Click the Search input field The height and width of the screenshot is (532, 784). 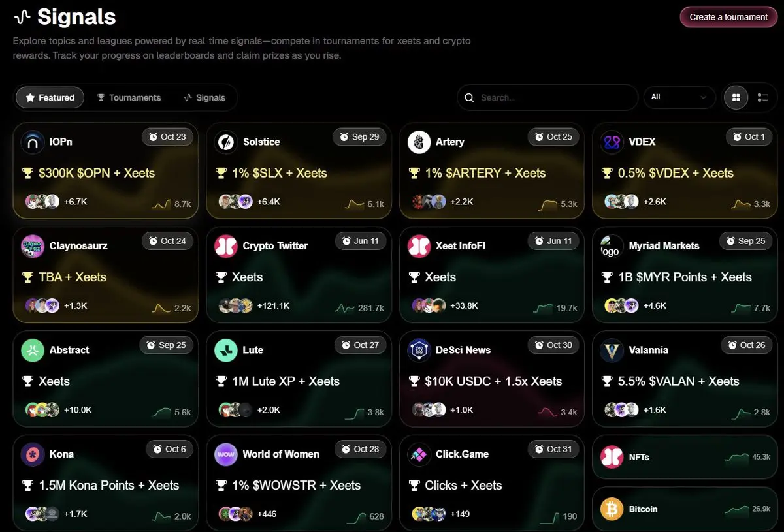click(547, 97)
